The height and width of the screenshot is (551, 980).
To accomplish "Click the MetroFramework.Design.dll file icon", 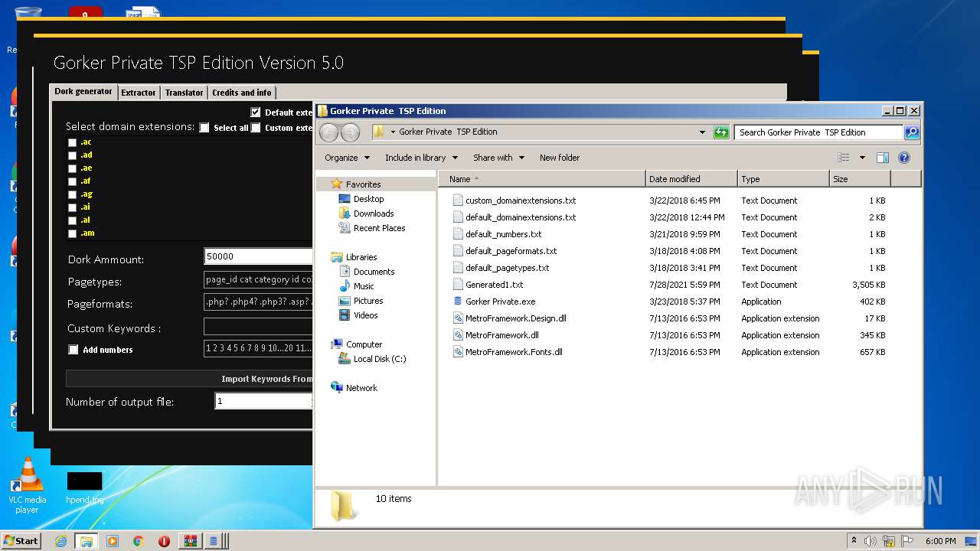I will [x=458, y=318].
